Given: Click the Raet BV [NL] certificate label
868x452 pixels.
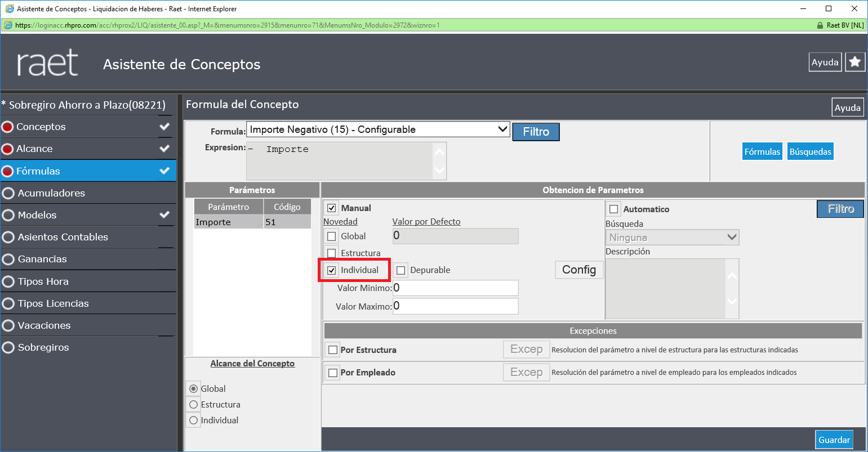Looking at the screenshot, I should pos(845,25).
